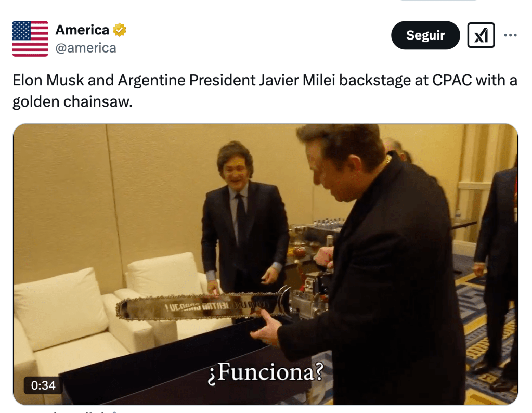Play the CPAC backstage video

265,264
